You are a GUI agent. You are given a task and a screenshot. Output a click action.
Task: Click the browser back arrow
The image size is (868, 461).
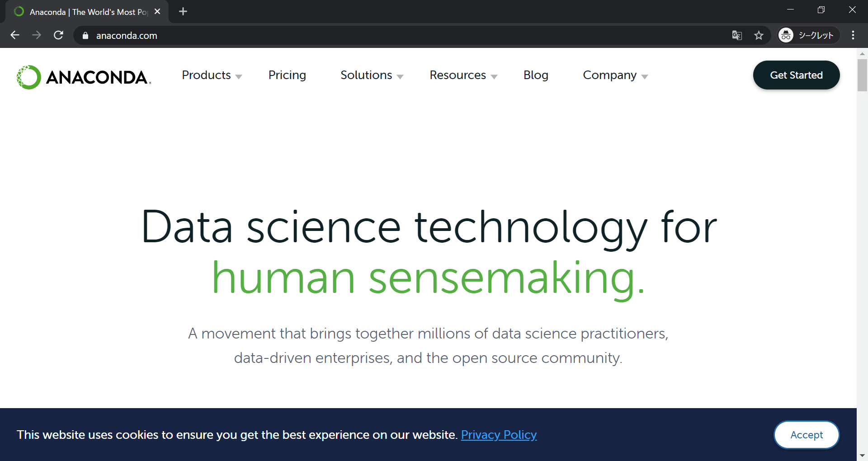point(15,35)
